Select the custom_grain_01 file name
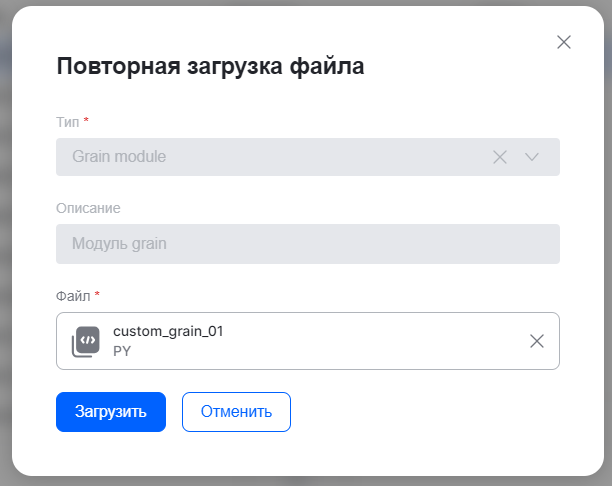 [x=167, y=331]
